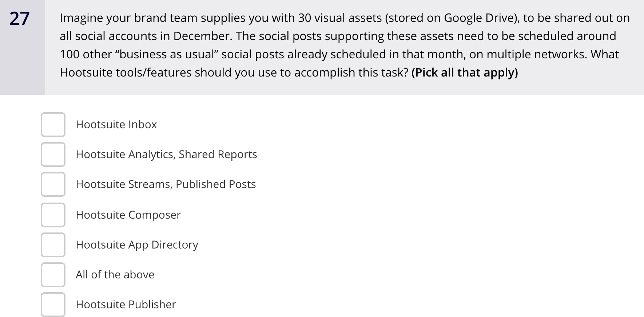Tick the Hootsuite Analytics, Shared Reports checkbox

pos(53,154)
